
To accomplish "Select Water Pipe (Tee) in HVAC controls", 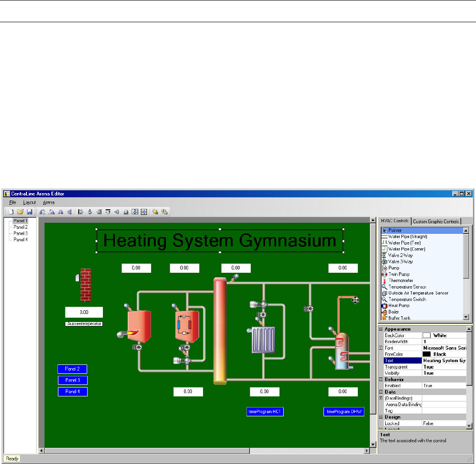I will 404,243.
